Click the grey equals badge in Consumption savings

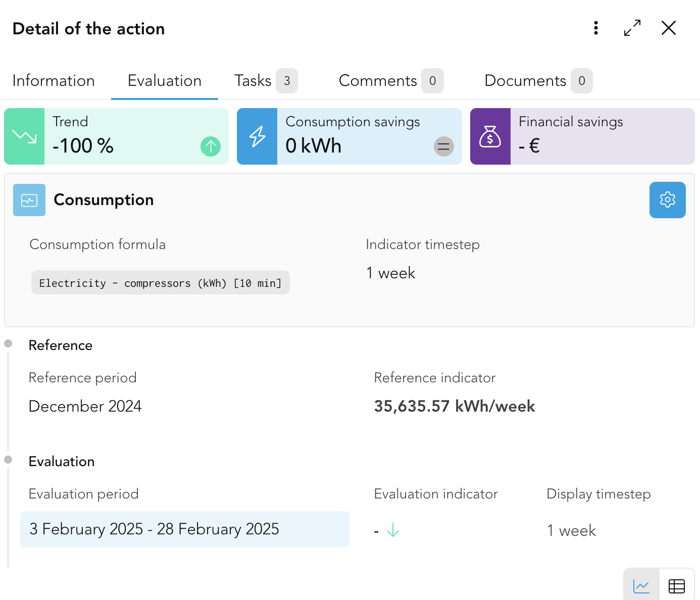click(444, 147)
